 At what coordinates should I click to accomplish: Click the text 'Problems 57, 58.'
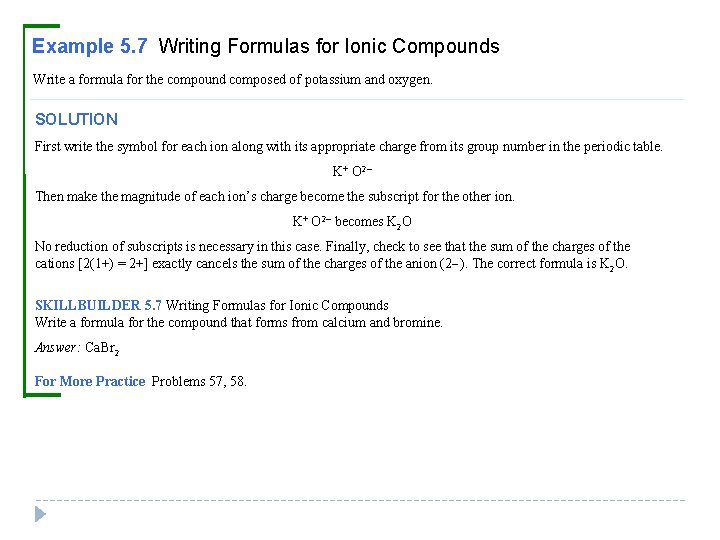point(199,381)
